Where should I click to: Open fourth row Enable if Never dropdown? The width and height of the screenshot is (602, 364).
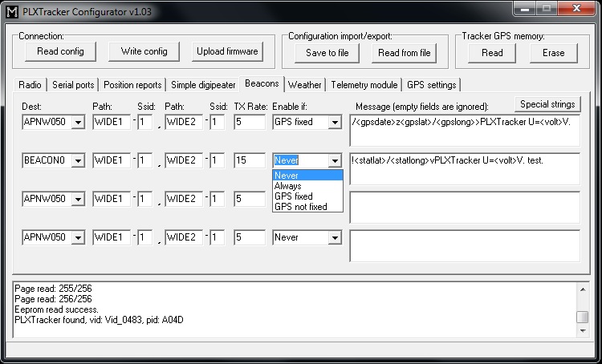[x=335, y=237]
